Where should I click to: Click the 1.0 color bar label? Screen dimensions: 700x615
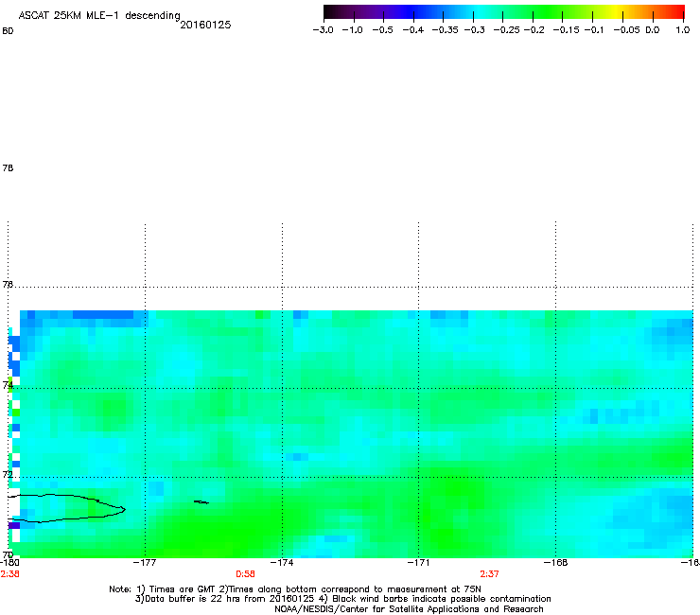[x=683, y=30]
